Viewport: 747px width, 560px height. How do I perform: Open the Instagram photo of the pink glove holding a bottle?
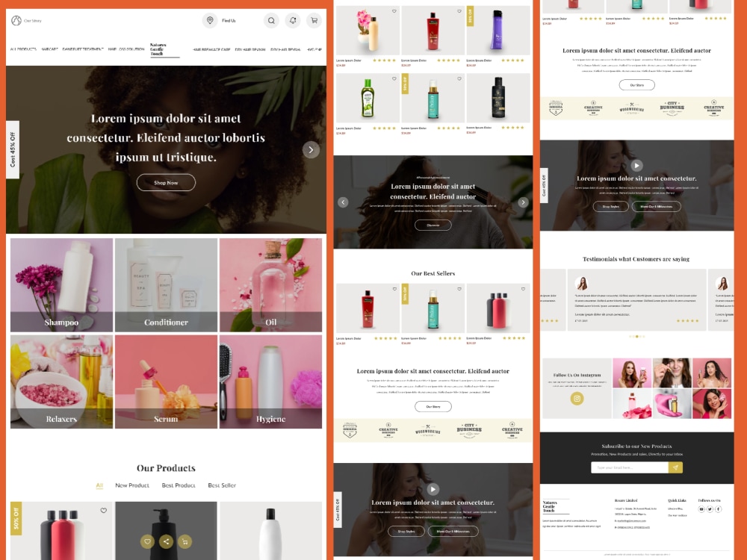tap(672, 404)
